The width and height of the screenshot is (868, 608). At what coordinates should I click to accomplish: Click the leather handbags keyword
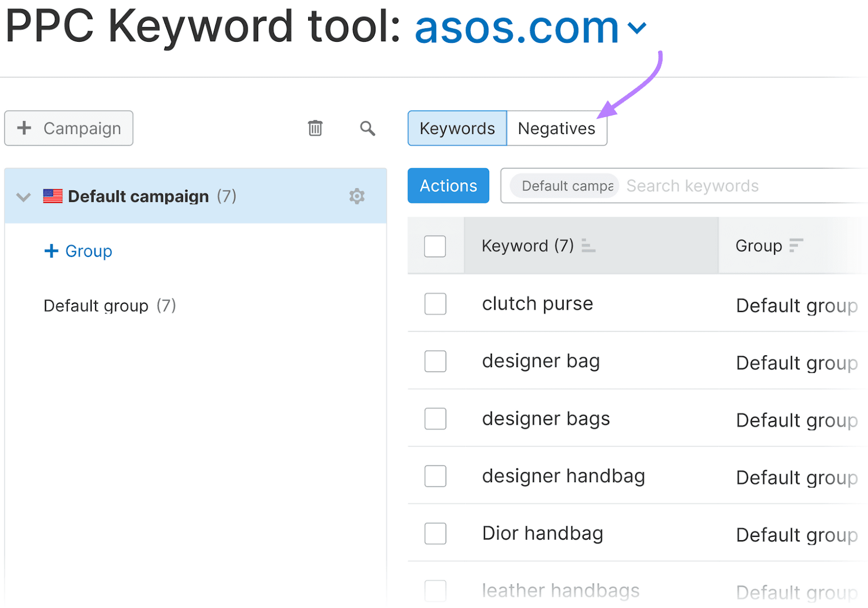click(561, 591)
